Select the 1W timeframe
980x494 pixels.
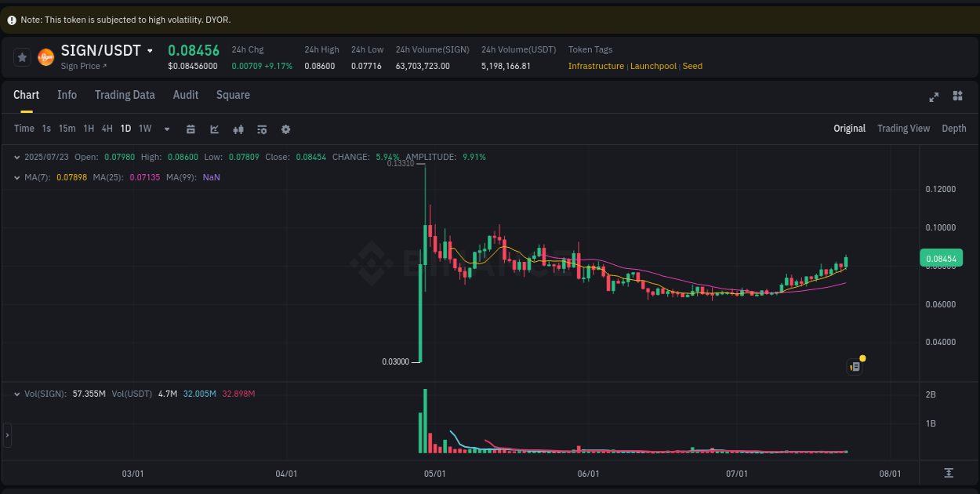click(x=144, y=128)
